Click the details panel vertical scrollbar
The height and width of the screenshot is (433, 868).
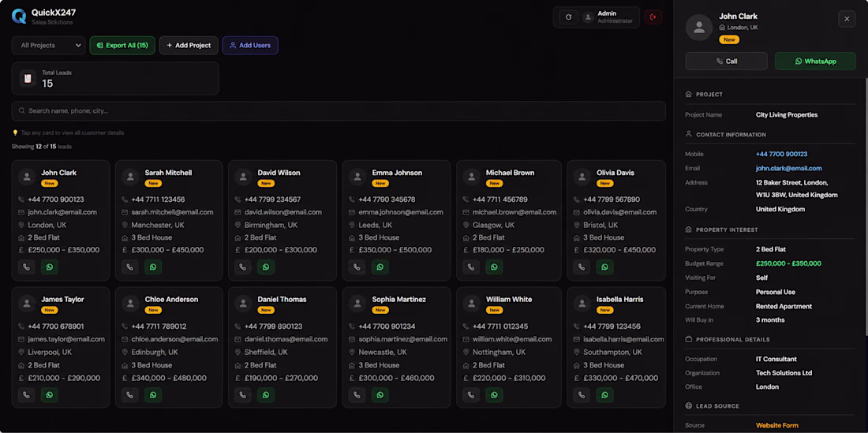(x=866, y=206)
